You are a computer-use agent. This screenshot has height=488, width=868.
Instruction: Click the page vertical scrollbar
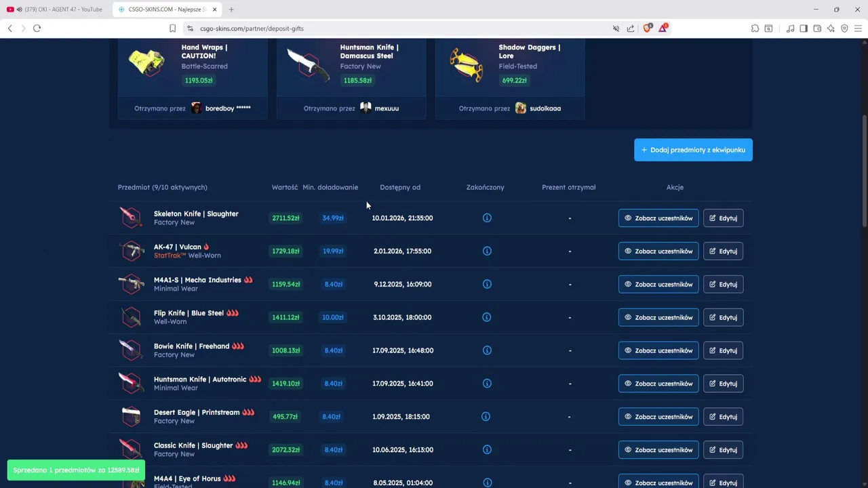[864, 171]
